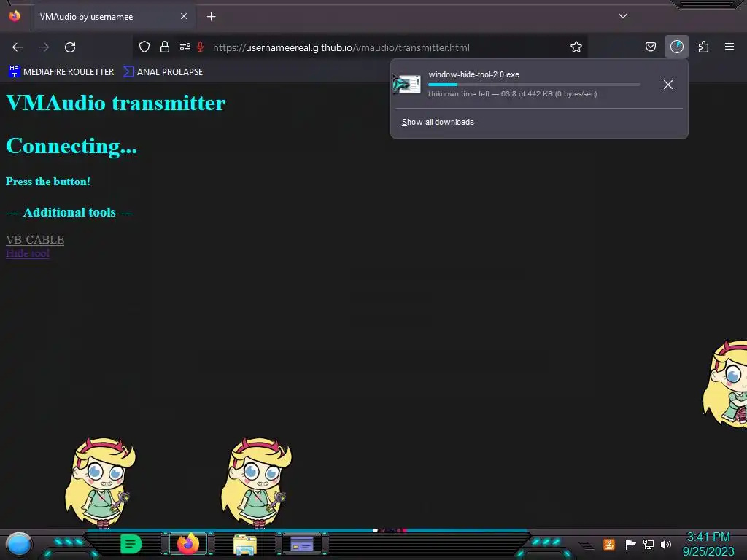Open the Pocket save icon
747x560 pixels.
tap(650, 47)
